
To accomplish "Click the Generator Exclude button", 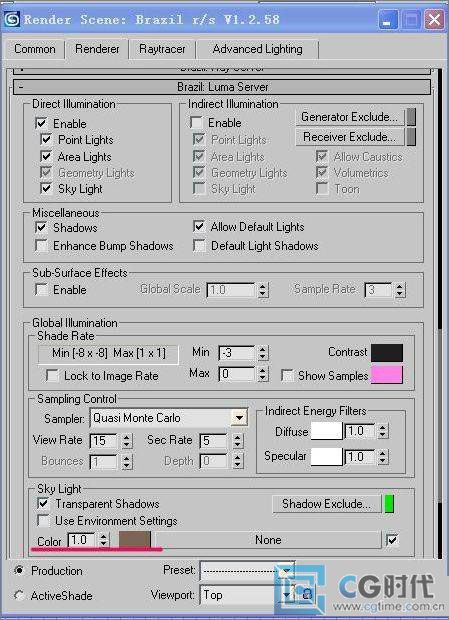I will [350, 117].
